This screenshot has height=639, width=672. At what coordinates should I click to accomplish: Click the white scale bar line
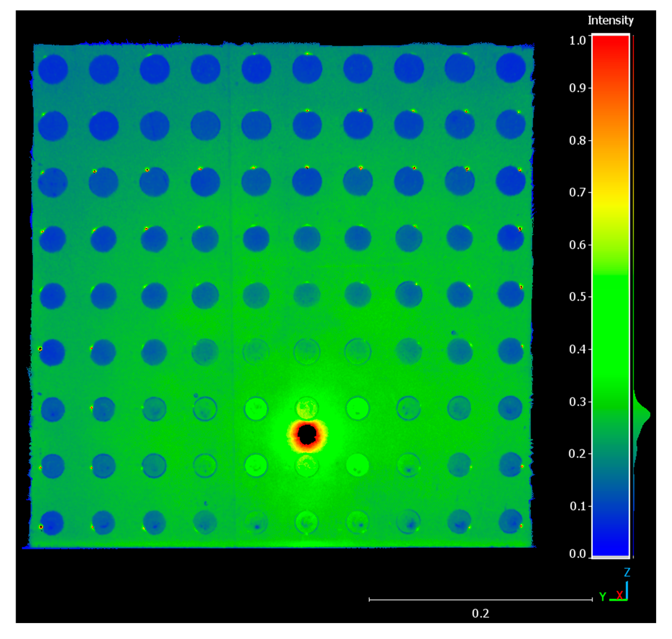tap(480, 600)
